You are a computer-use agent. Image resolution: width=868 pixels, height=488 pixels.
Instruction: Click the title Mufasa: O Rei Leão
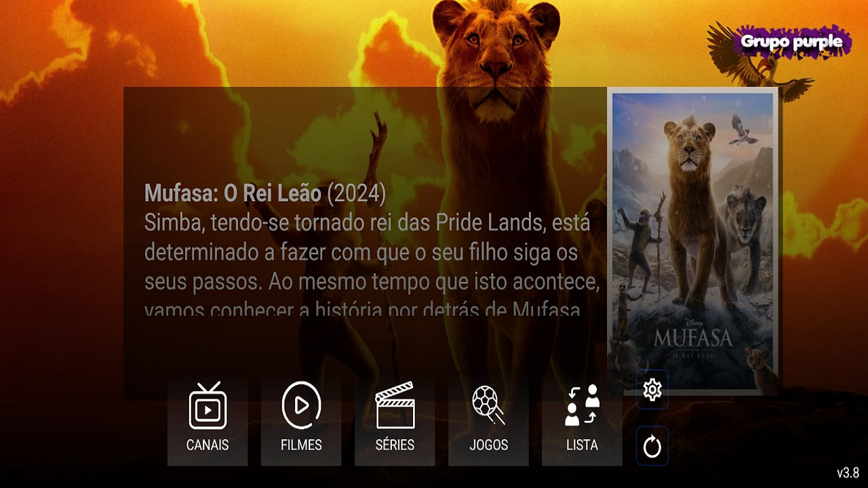233,194
